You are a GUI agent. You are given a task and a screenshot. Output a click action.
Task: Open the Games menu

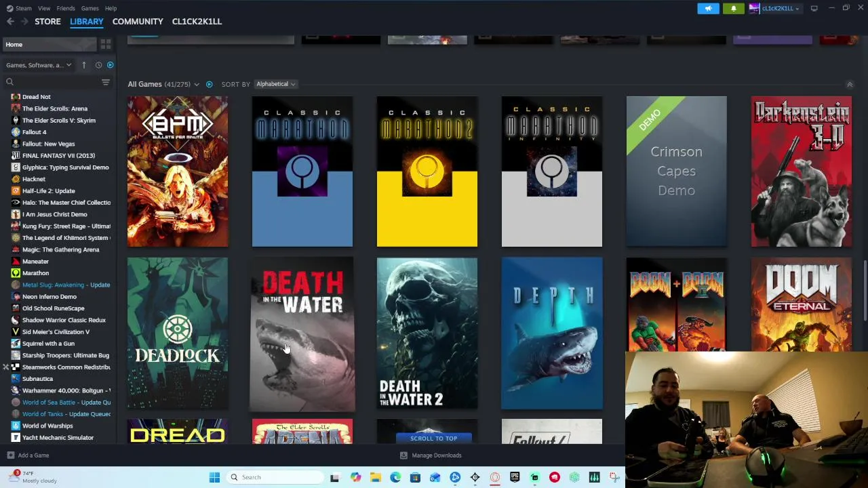coord(90,8)
